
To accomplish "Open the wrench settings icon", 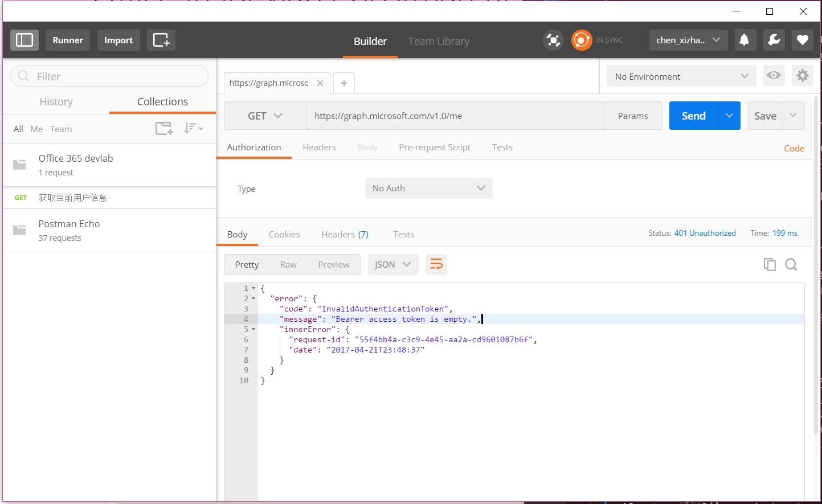I will pos(774,40).
